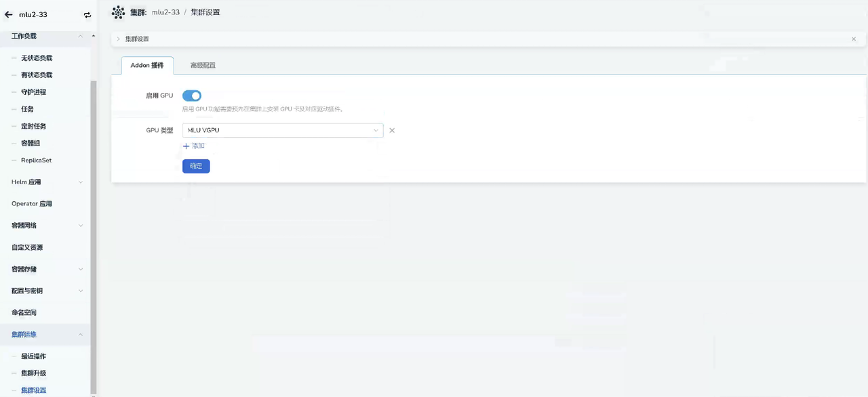Open the 集群升级 menu item
The height and width of the screenshot is (397, 868).
click(x=34, y=373)
